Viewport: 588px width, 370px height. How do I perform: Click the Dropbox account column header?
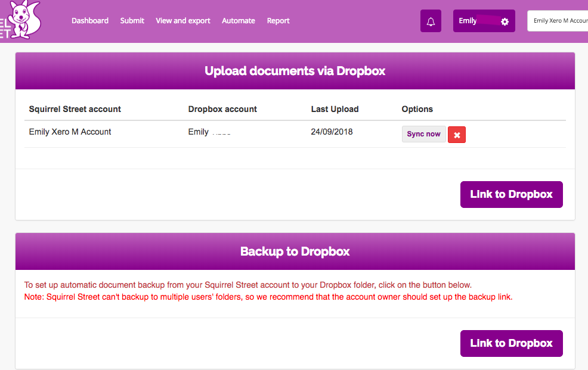pyautogui.click(x=222, y=109)
